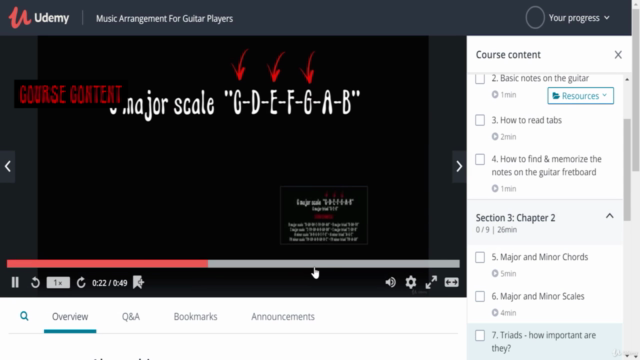640x360 pixels.
Task: Open course title Music Arrangement For Guitar Players
Action: [164, 18]
